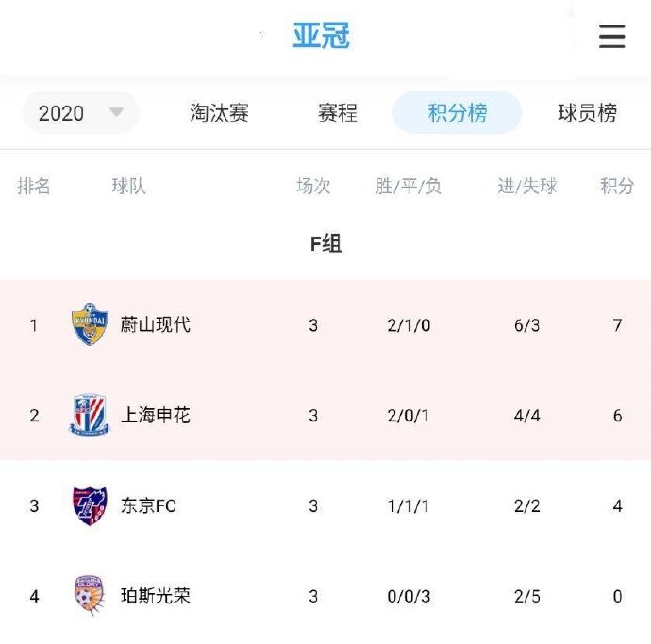Viewport: 651px width, 644px height.
Task: Click the Perth Glory team crest
Action: click(90, 596)
